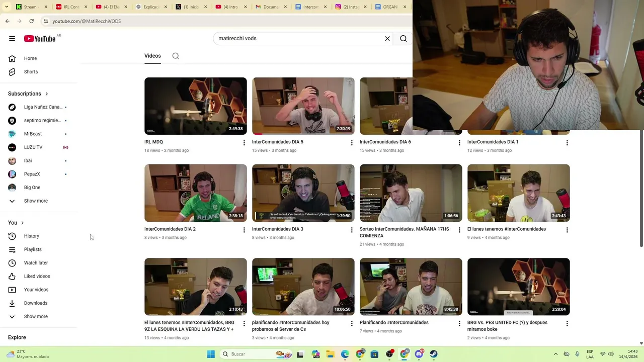Open more options for IRL MDQ video
This screenshot has height=362, width=644.
[244, 143]
